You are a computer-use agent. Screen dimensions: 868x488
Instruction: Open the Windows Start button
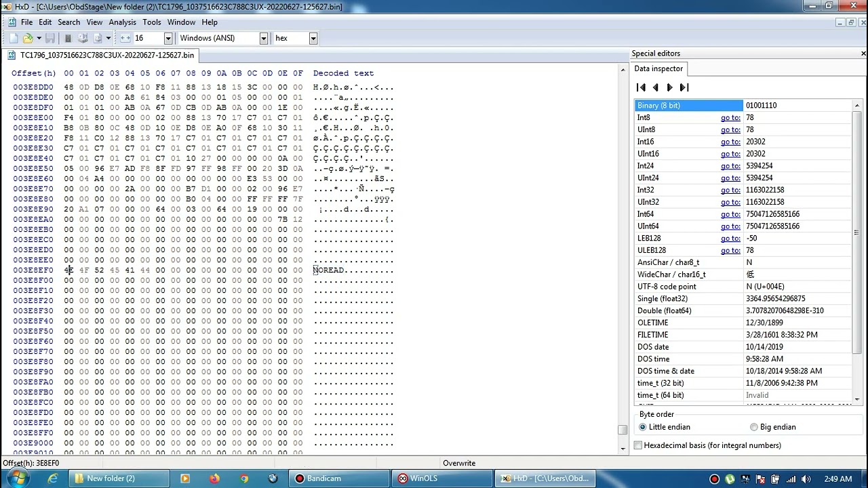tap(17, 479)
